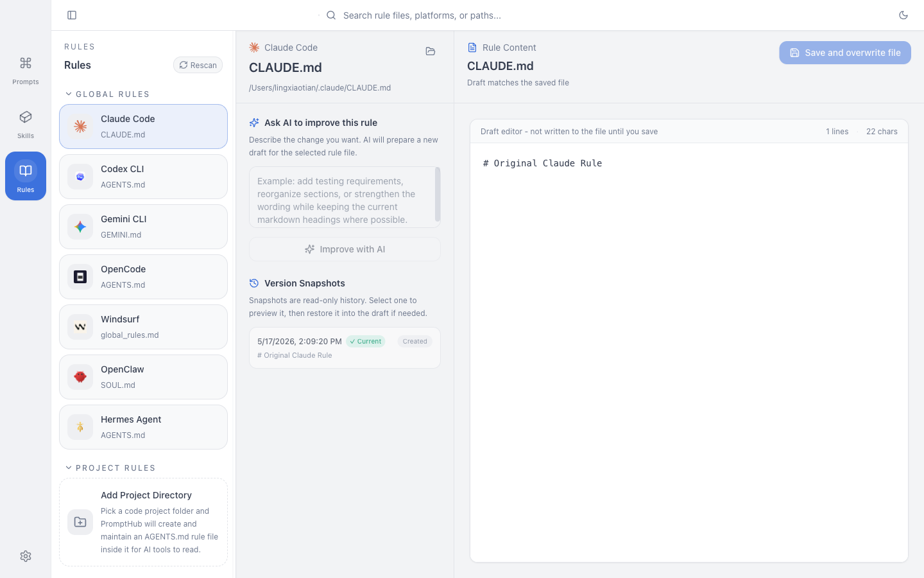Select the Codex CLI rule icon
Viewport: 924px width, 578px height.
pyautogui.click(x=80, y=177)
